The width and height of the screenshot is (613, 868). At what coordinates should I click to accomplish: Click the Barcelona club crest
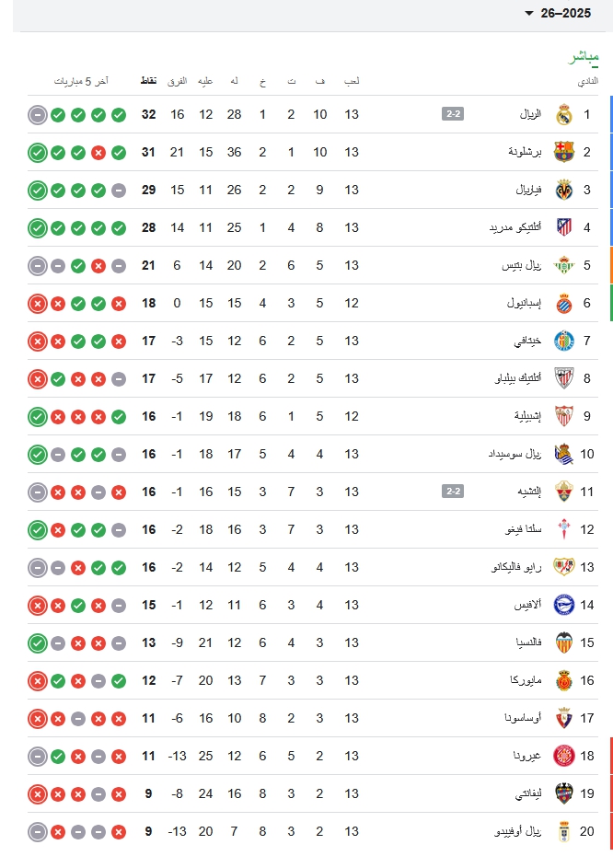pos(563,153)
